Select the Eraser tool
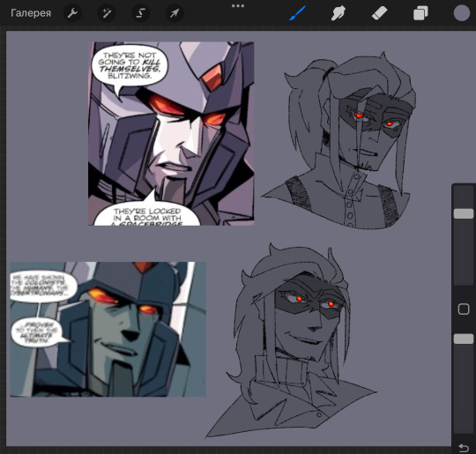This screenshot has width=476, height=454. coord(379,13)
